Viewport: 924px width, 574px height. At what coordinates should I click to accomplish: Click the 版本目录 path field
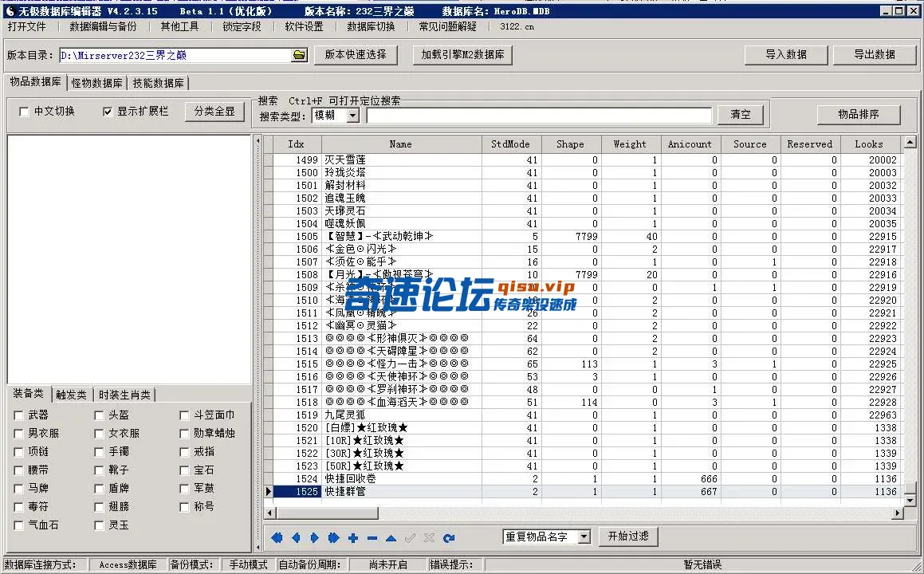(175, 55)
